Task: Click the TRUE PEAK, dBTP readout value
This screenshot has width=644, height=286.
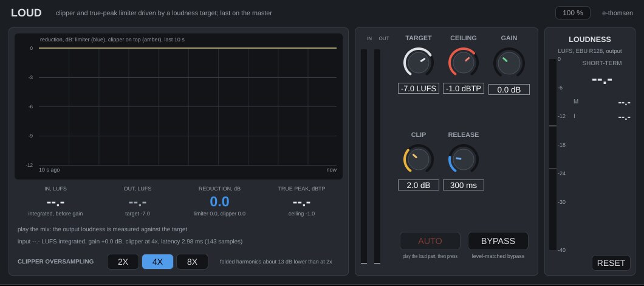Action: (x=301, y=202)
